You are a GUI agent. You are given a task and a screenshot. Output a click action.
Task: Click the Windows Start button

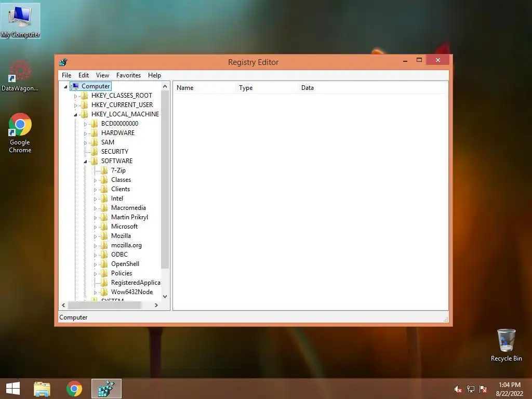(x=13, y=389)
